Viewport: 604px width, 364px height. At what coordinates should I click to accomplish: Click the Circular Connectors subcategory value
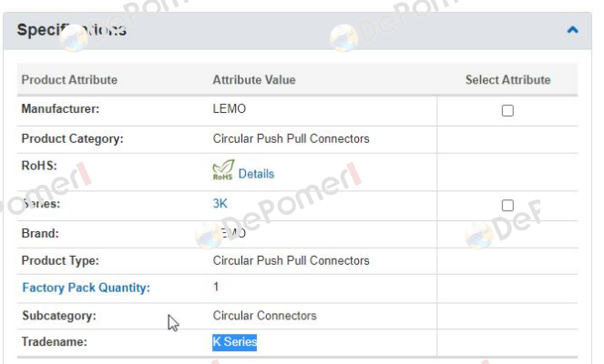pos(264,316)
